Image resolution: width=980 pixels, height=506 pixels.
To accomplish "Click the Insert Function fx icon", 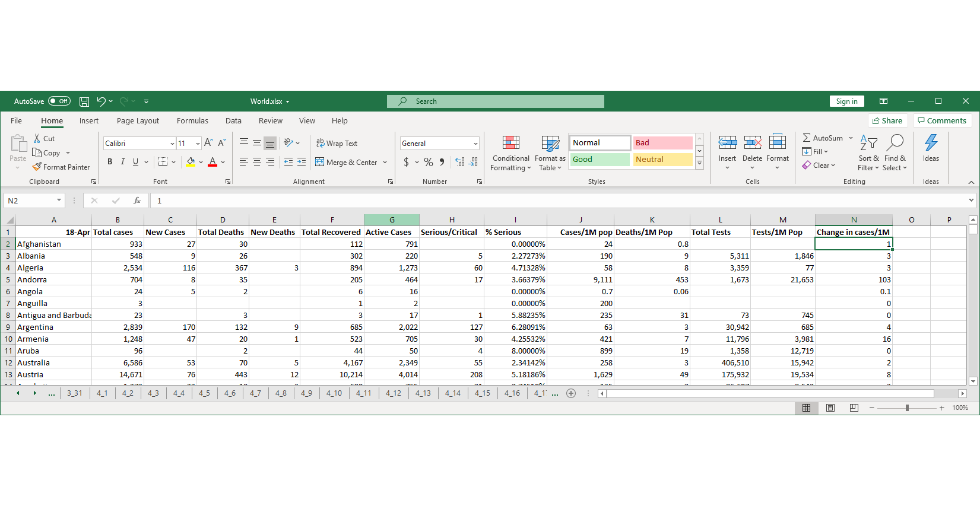I will [x=137, y=201].
